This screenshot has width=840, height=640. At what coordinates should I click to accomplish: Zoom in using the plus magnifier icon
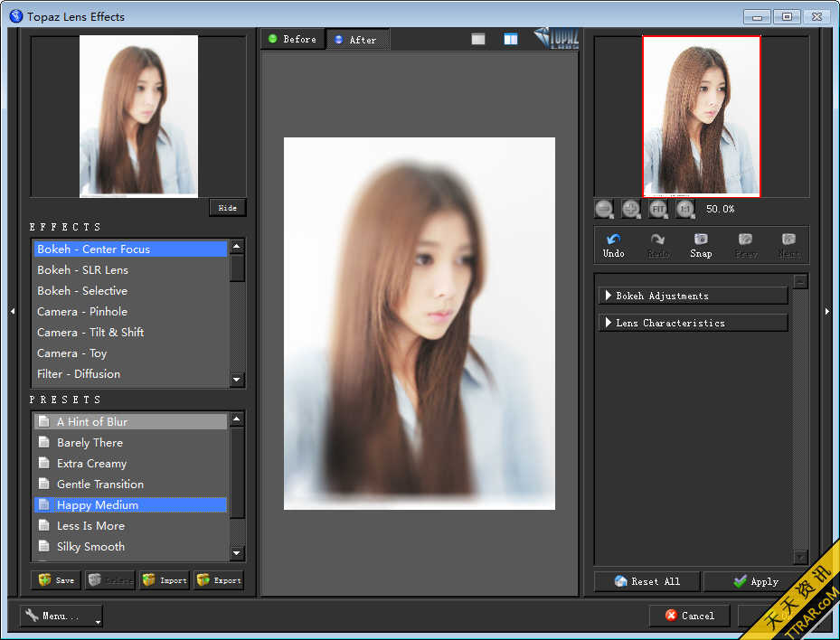pyautogui.click(x=630, y=209)
